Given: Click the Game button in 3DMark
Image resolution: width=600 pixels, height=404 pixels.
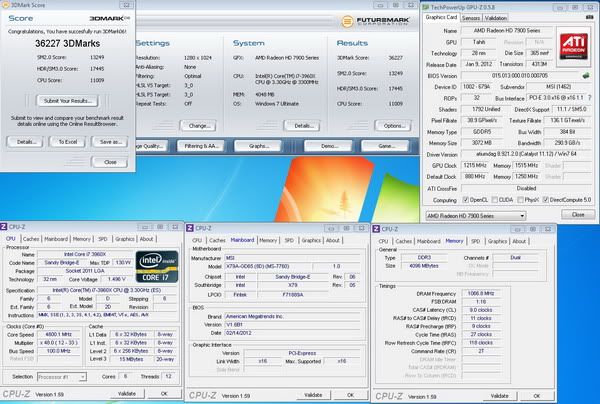Looking at the screenshot, I should click(x=386, y=146).
